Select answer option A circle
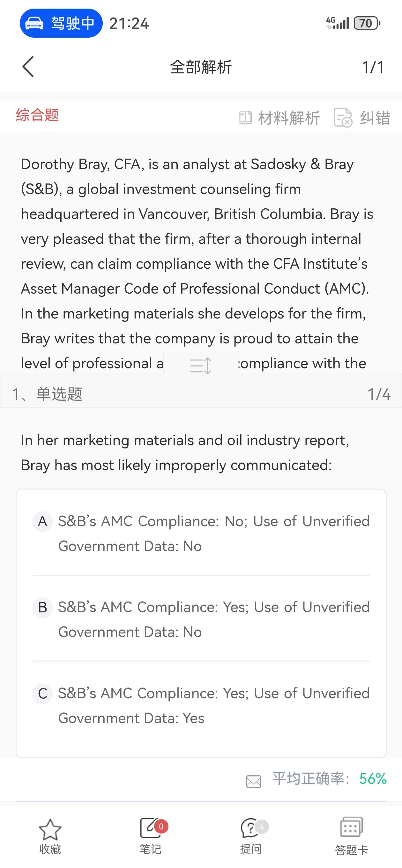 [x=42, y=522]
